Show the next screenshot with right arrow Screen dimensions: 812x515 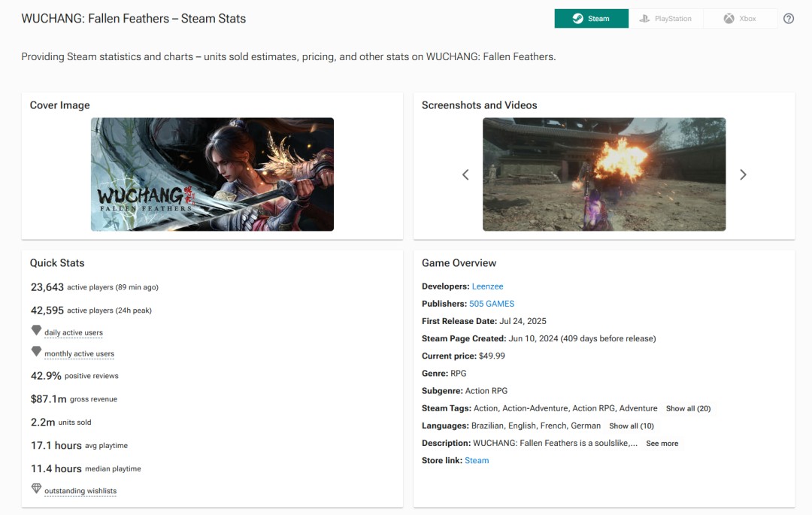coord(743,174)
